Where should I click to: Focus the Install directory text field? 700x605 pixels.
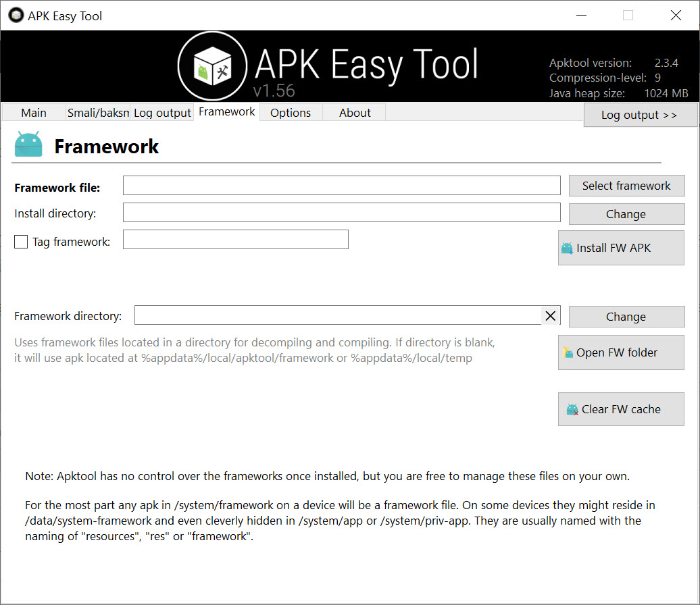[341, 213]
